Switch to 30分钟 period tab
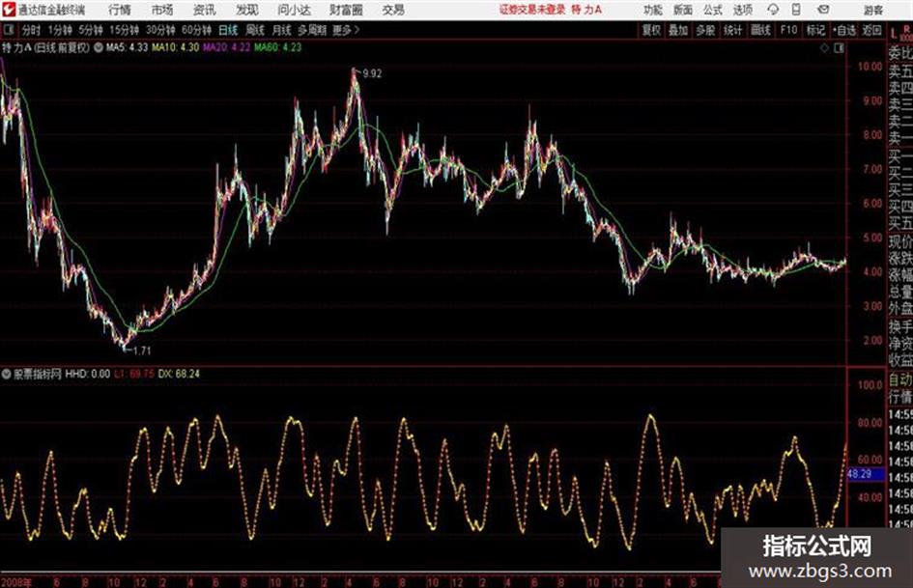This screenshot has height=588, width=913. click(160, 30)
